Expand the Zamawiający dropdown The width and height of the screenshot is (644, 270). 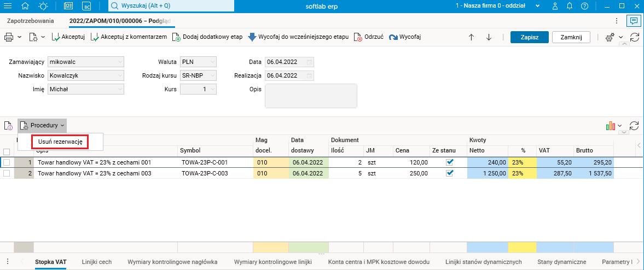click(x=120, y=62)
